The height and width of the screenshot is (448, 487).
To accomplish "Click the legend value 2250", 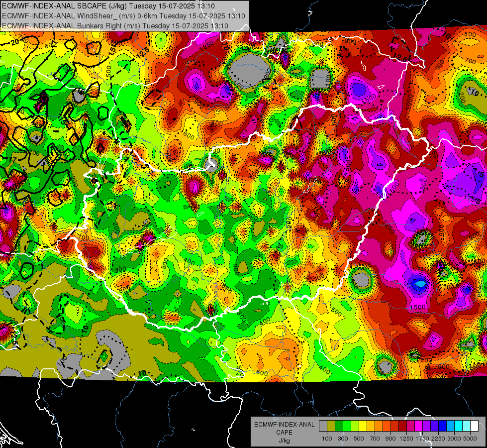I will (x=438, y=439).
